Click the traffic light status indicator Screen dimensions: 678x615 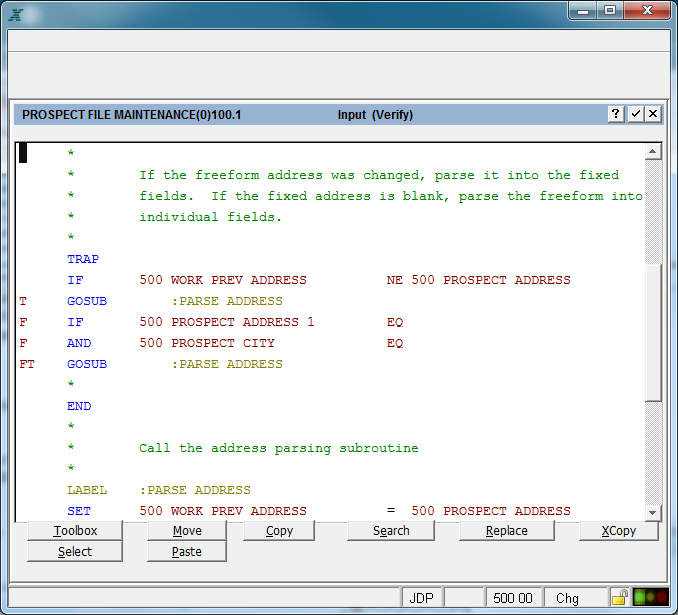tap(651, 597)
